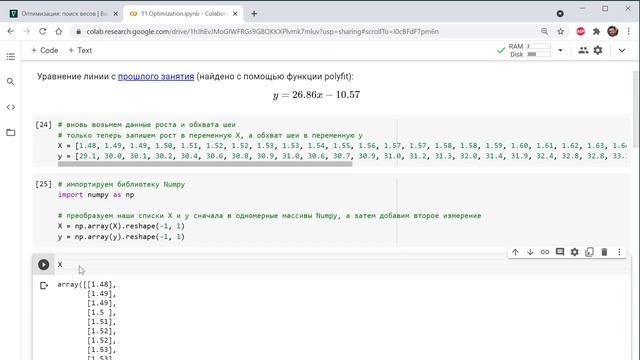Click the notebook vertical scrollbar
The height and width of the screenshot is (360, 640).
click(x=636, y=109)
